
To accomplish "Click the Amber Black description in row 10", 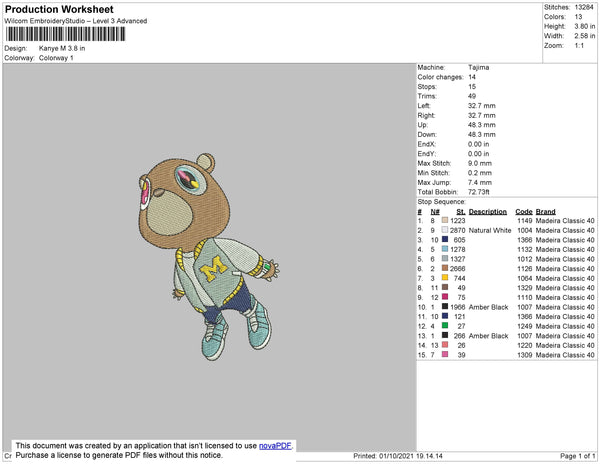I will [x=488, y=307].
